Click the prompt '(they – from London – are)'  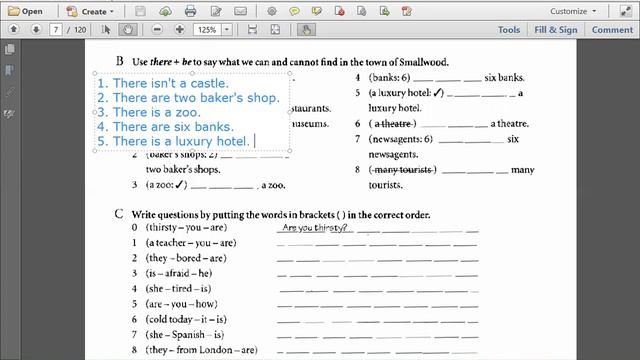(202, 350)
